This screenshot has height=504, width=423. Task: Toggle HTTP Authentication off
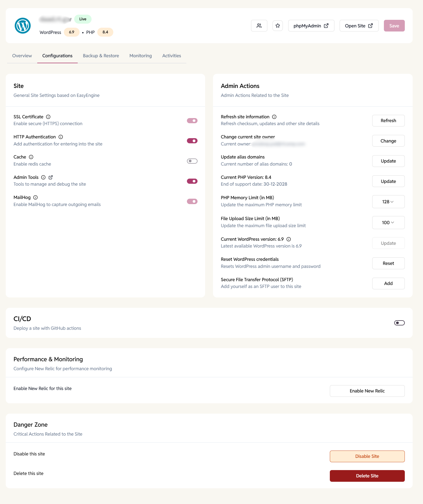pyautogui.click(x=192, y=141)
